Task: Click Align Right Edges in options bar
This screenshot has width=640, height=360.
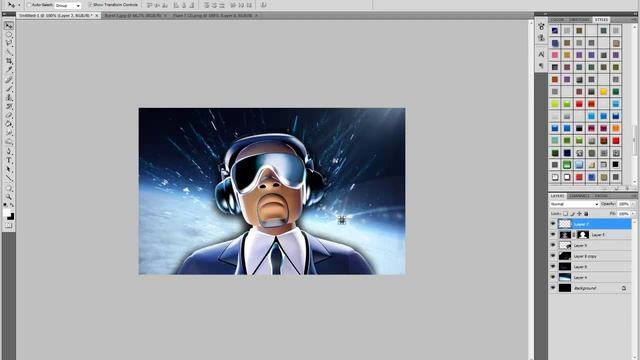Action: pyautogui.click(x=192, y=5)
